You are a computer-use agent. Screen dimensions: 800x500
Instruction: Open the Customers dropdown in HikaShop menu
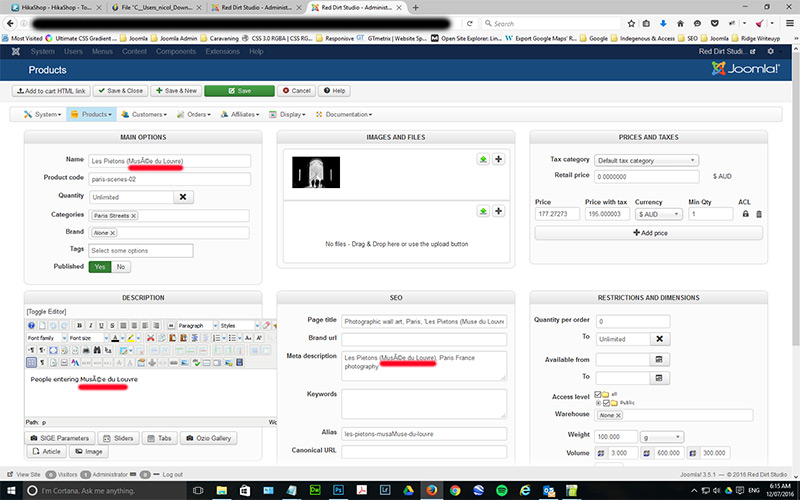[144, 114]
